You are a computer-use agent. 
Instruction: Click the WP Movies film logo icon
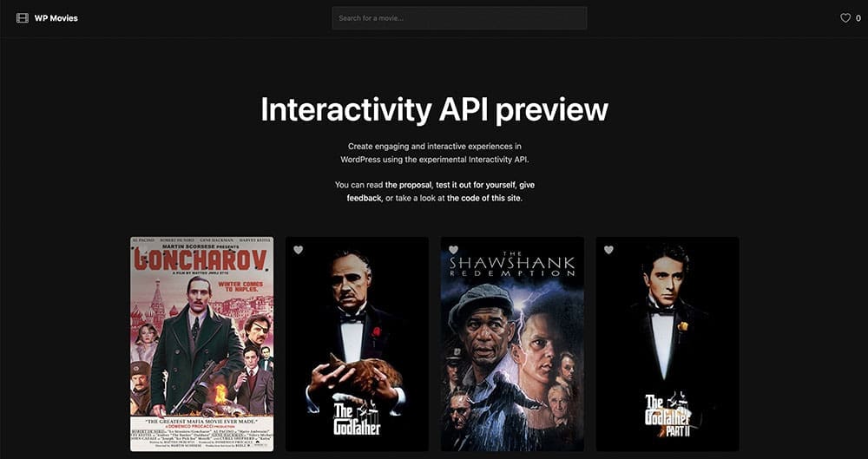23,18
